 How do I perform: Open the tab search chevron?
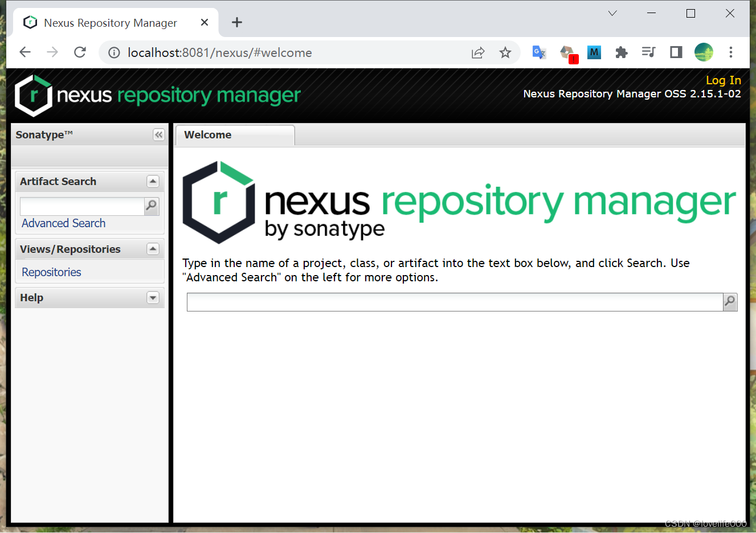click(x=612, y=13)
